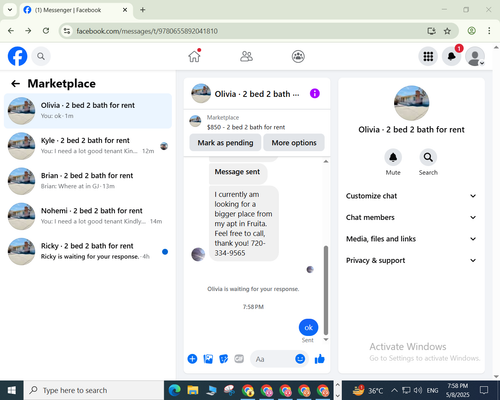This screenshot has height=400, width=500.
Task: Select the Messenger Facebook browser tab
Action: pyautogui.click(x=76, y=10)
